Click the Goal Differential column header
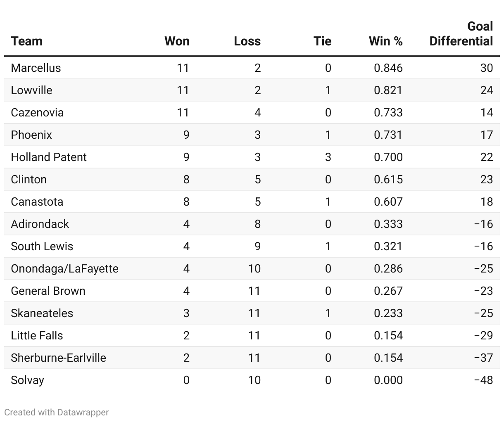Screen dimensions: 504x422 pos(461,34)
